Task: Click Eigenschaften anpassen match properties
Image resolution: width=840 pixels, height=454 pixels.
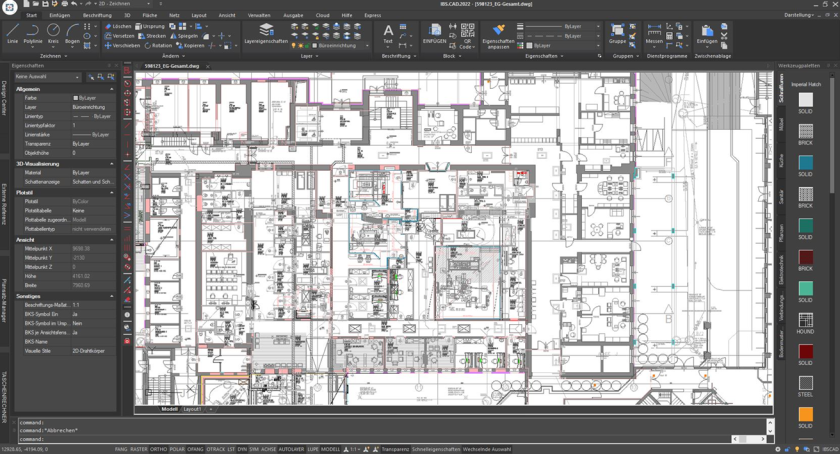Action: [498, 36]
